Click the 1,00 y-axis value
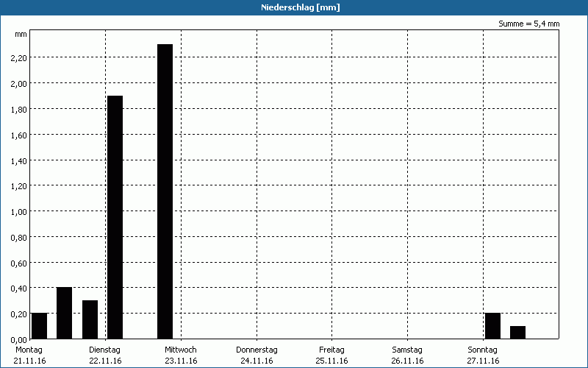Screen dimensions: 588x368 click(18, 212)
